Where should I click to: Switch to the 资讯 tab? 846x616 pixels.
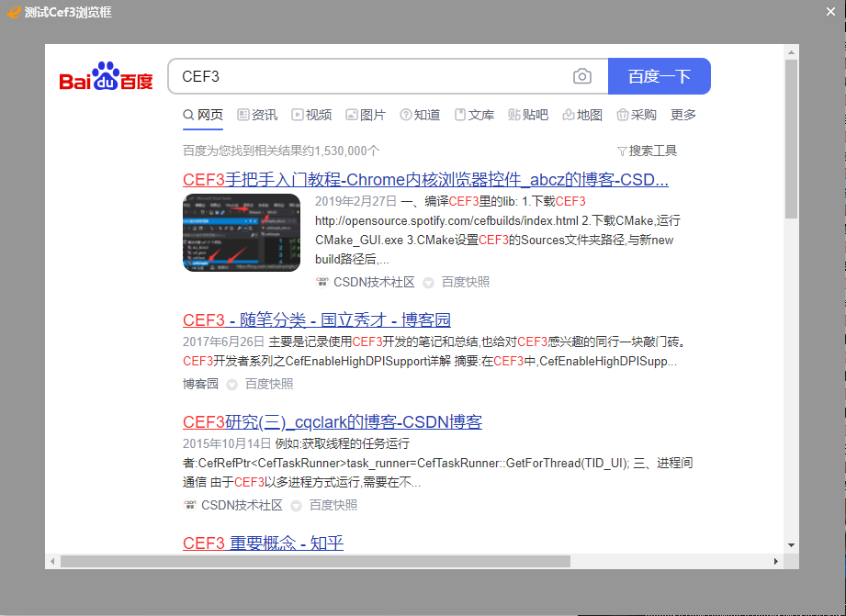(x=257, y=115)
